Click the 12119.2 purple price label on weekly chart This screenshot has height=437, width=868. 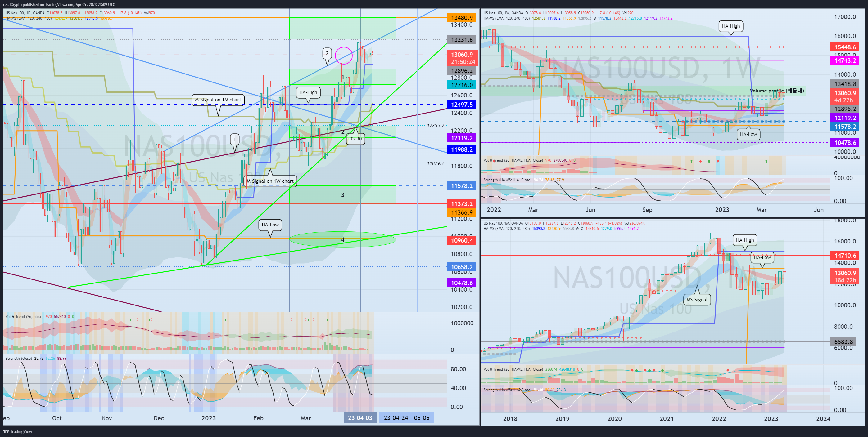click(x=845, y=118)
